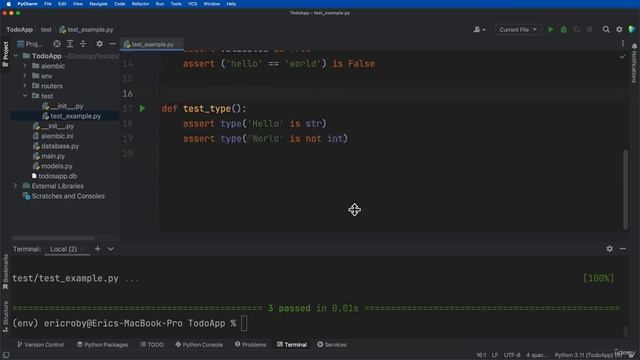The image size is (640, 360).
Task: Open the PyCharm application menu
Action: [x=28, y=4]
